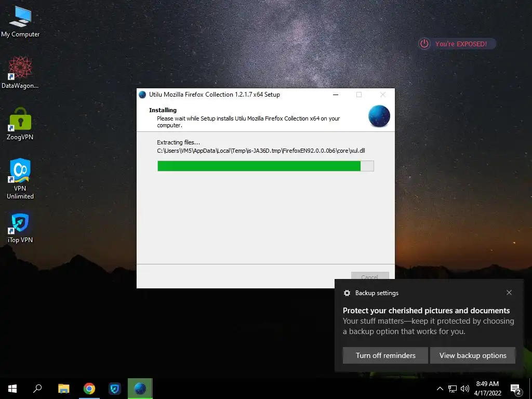Select the VPN Unlimited desktop shortcut
This screenshot has height=399, width=532.
point(20,179)
